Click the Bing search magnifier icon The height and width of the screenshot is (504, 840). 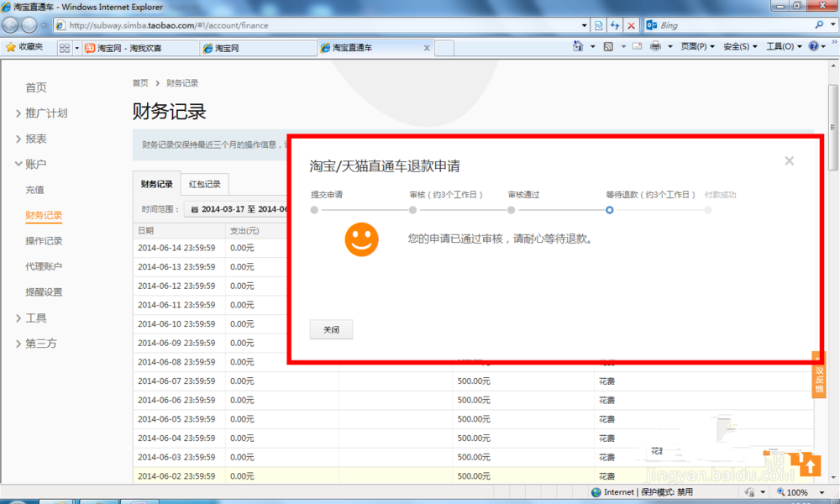(819, 24)
